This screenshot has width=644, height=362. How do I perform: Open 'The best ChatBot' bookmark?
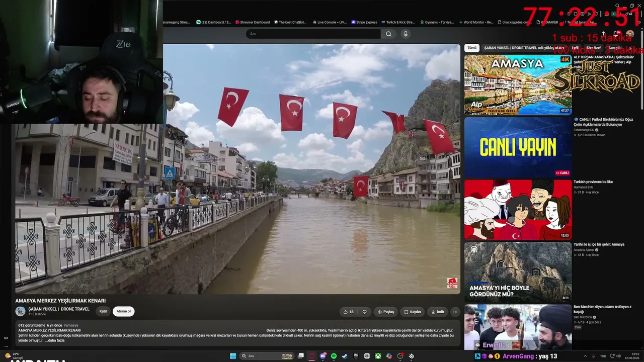[x=290, y=22]
